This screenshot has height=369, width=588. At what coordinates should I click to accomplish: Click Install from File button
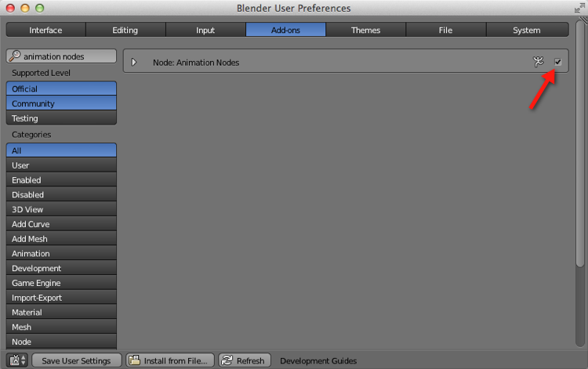click(170, 360)
